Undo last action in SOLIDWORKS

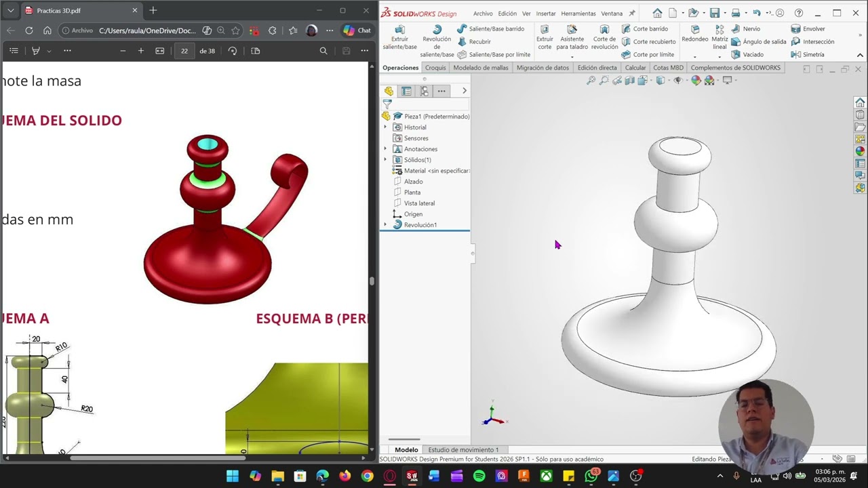757,13
